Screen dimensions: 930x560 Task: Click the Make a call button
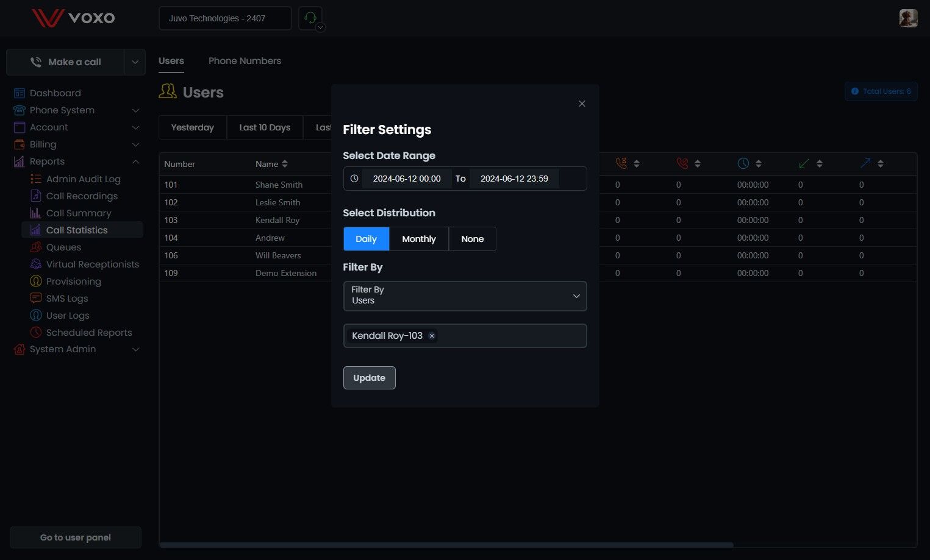pos(66,62)
